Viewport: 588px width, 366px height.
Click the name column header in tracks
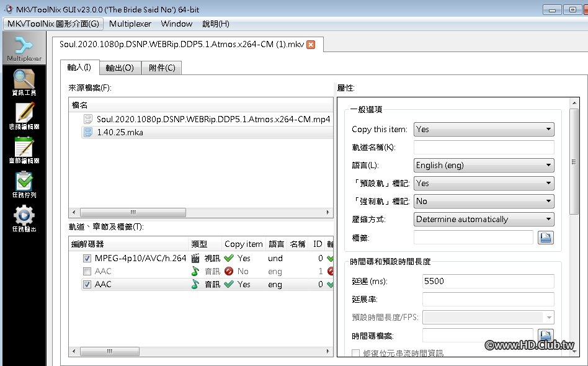click(x=297, y=244)
